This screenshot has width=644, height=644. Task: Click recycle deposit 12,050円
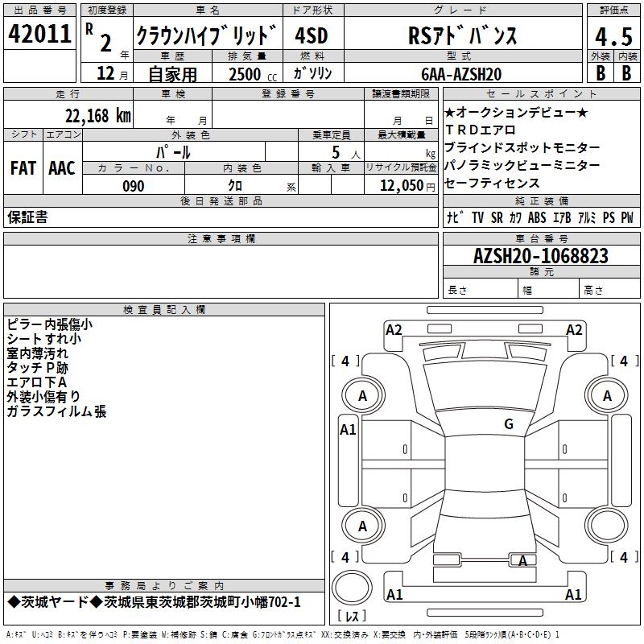click(x=407, y=186)
